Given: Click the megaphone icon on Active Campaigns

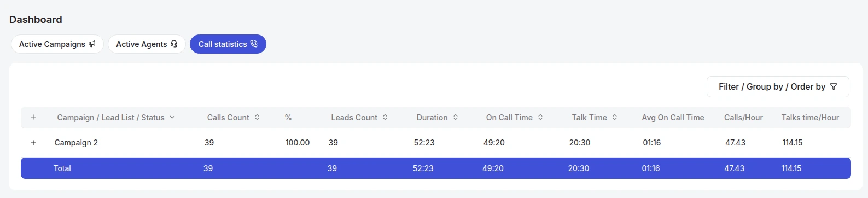Looking at the screenshot, I should (x=92, y=44).
